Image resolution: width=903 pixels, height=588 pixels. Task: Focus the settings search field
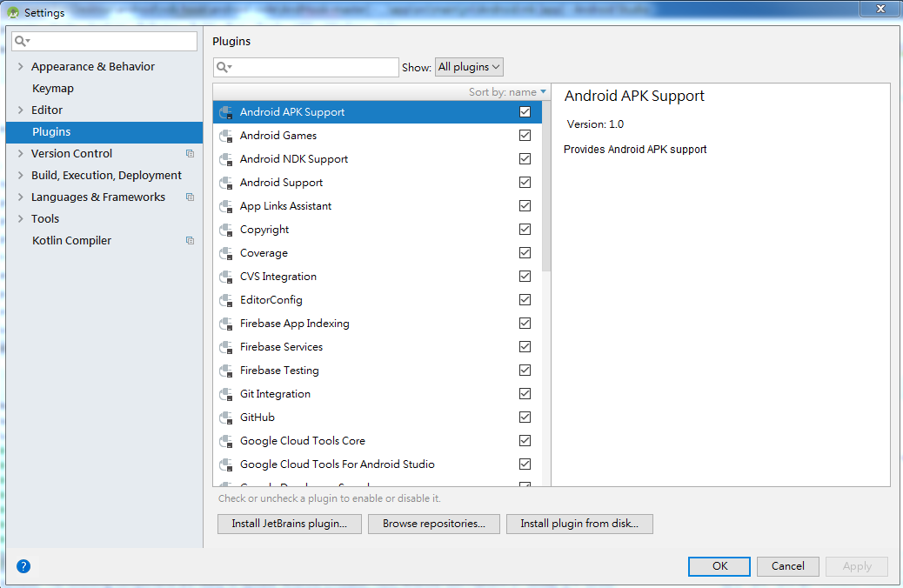tap(104, 41)
